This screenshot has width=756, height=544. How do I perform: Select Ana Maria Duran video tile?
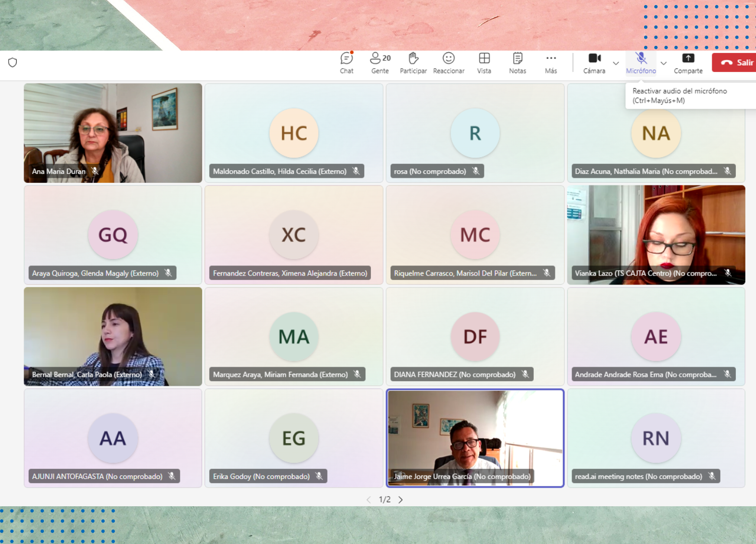pyautogui.click(x=113, y=133)
